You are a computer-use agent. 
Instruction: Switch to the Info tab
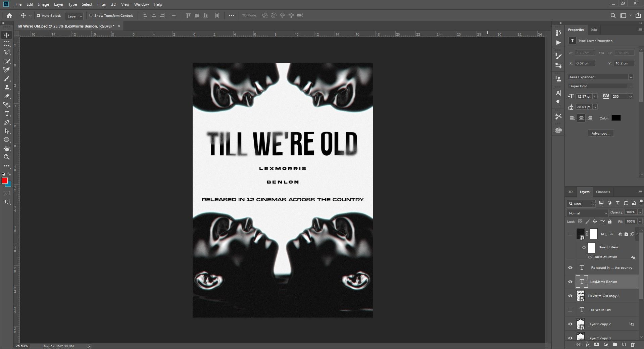[x=594, y=30]
